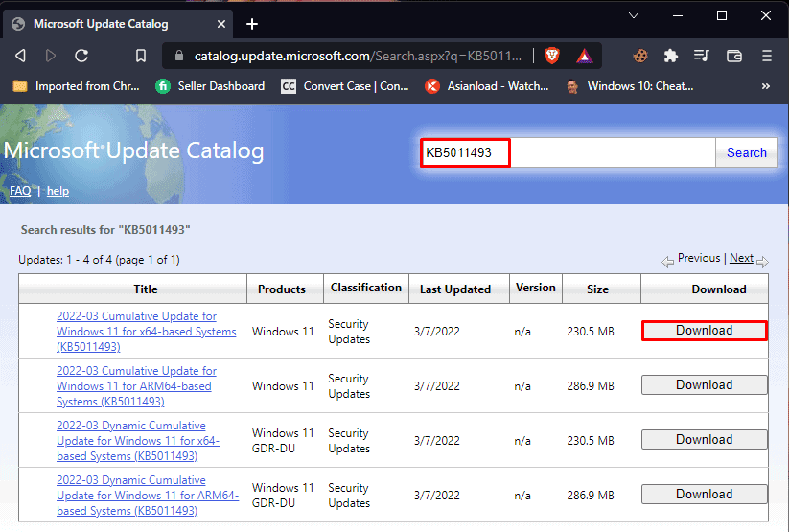The width and height of the screenshot is (789, 532).
Task: Click the Next page link
Action: tap(741, 258)
